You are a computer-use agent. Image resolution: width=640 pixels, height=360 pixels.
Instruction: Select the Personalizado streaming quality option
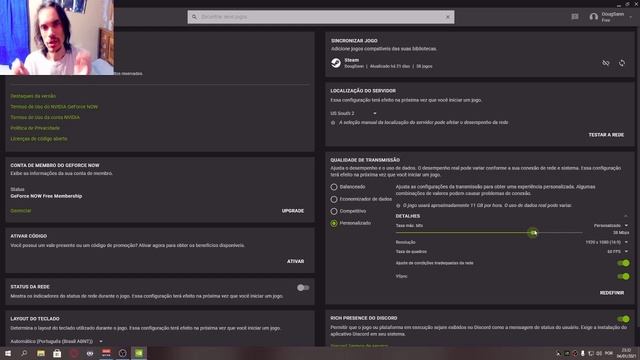pyautogui.click(x=334, y=223)
